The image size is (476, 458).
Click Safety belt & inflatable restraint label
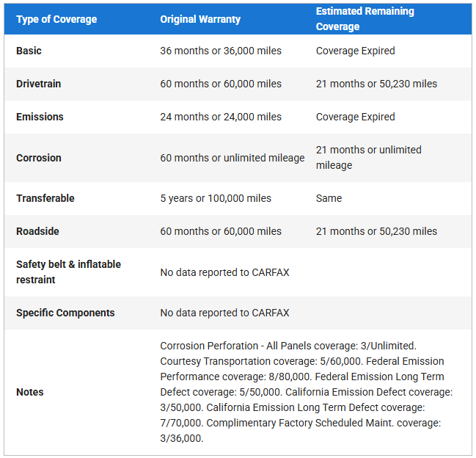click(68, 272)
